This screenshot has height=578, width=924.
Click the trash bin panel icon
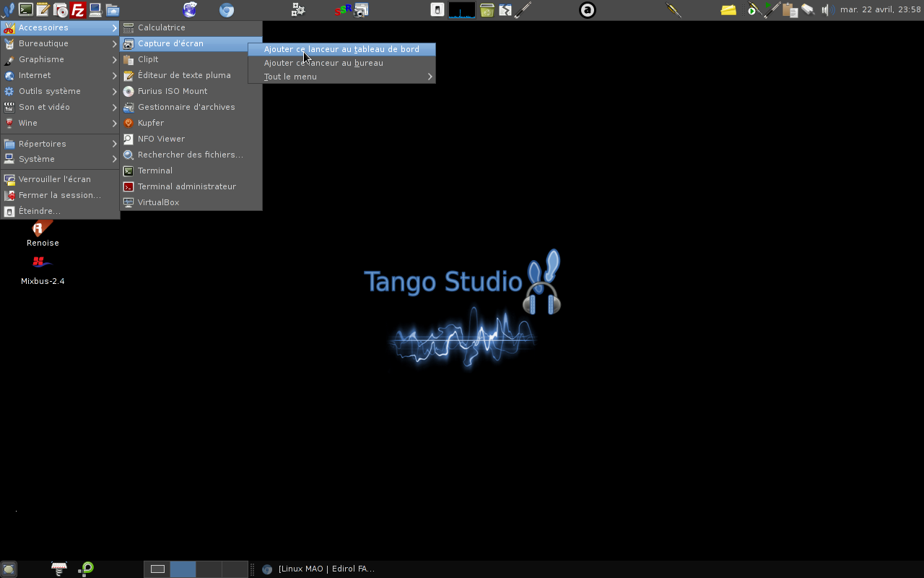tap(487, 10)
